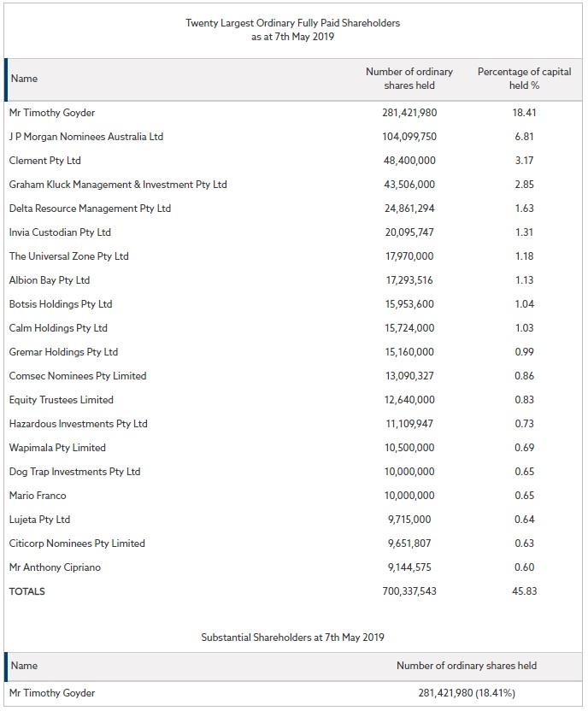Click J P Morgan Nominees Australia Ltd

(86, 137)
